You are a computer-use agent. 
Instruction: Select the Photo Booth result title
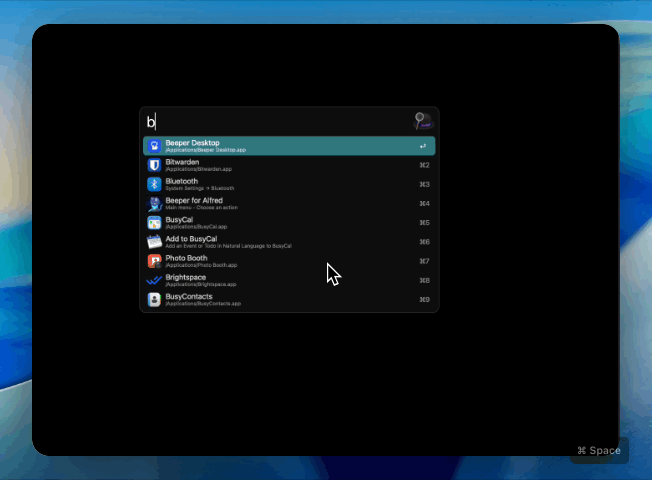pyautogui.click(x=186, y=258)
